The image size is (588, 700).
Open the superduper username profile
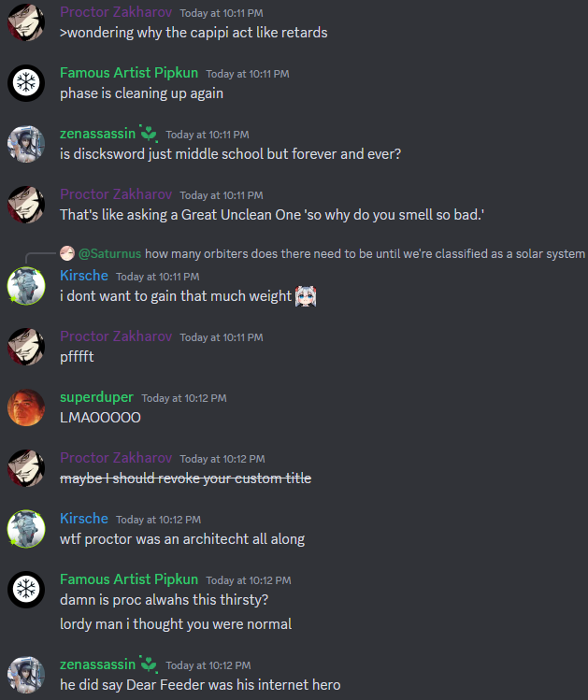[96, 397]
